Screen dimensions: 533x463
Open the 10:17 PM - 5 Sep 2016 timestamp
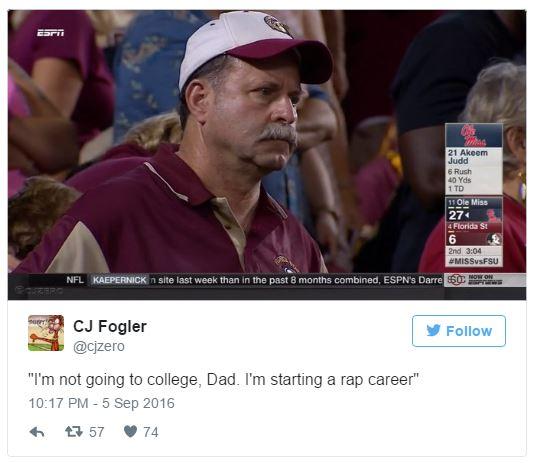[x=101, y=403]
